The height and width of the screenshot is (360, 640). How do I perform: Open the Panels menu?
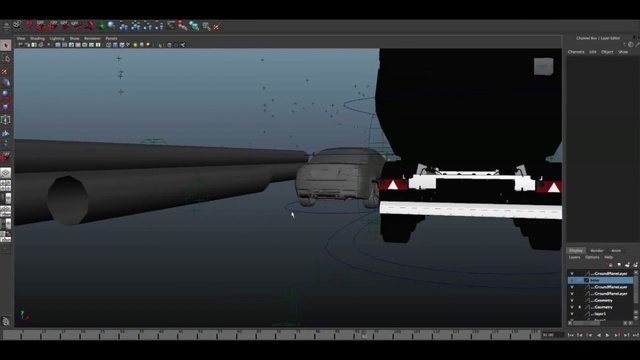(x=111, y=38)
